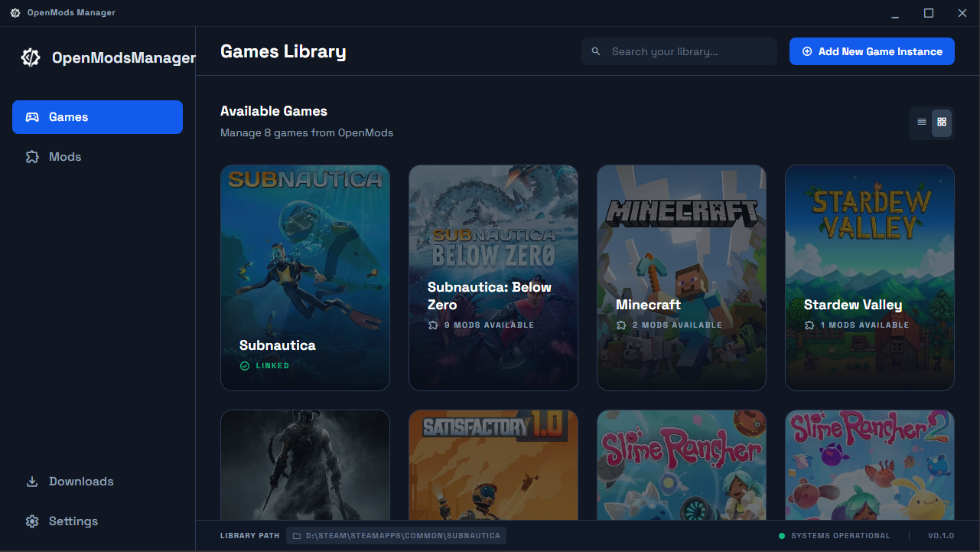Click the plus circle icon on Add New Game Instance
This screenshot has height=552, width=980.
pyautogui.click(x=807, y=51)
